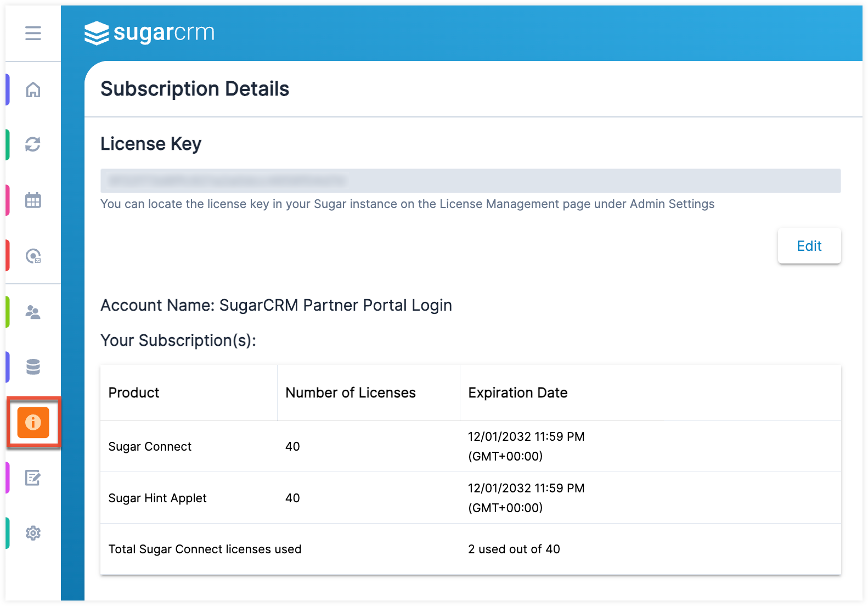Open the Sync sidebar icon
This screenshot has height=606, width=868.
[x=33, y=144]
